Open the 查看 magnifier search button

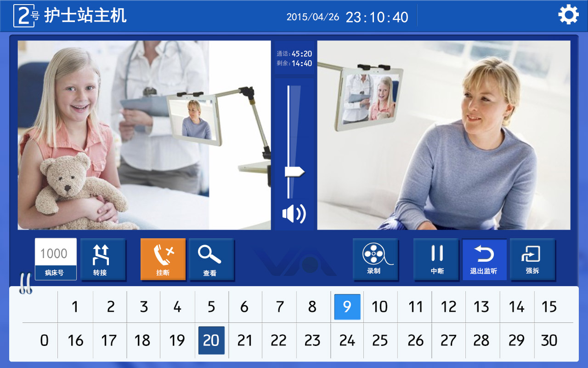pos(211,259)
